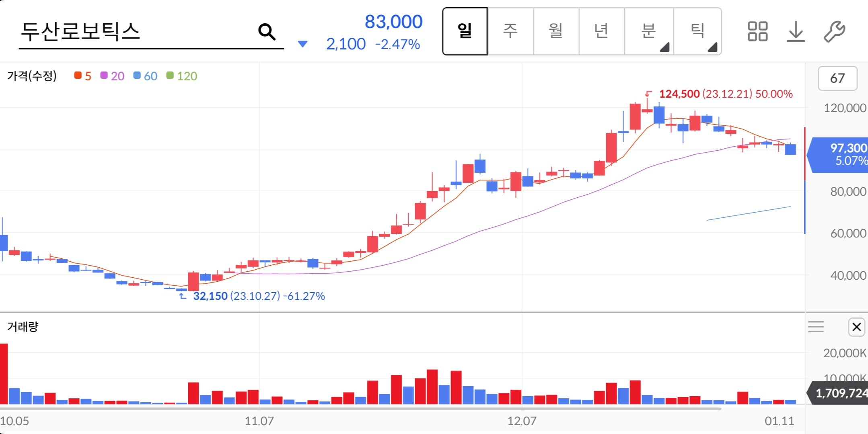Select the 년 (yearly) chart button
The width and height of the screenshot is (868, 434).
601,31
